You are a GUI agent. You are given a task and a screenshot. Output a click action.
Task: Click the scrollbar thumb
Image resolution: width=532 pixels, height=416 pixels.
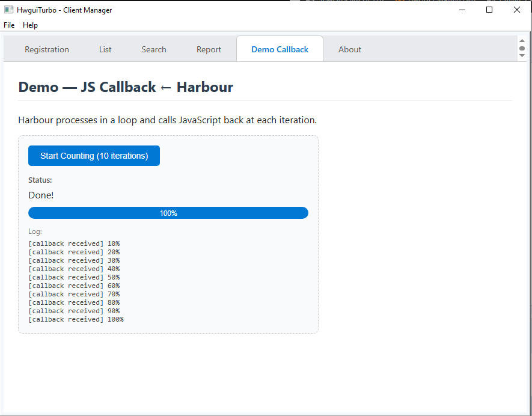(x=522, y=48)
